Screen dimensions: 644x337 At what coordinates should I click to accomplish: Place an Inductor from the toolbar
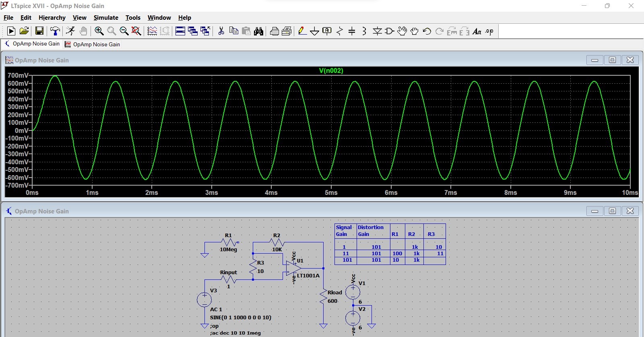[x=364, y=31]
